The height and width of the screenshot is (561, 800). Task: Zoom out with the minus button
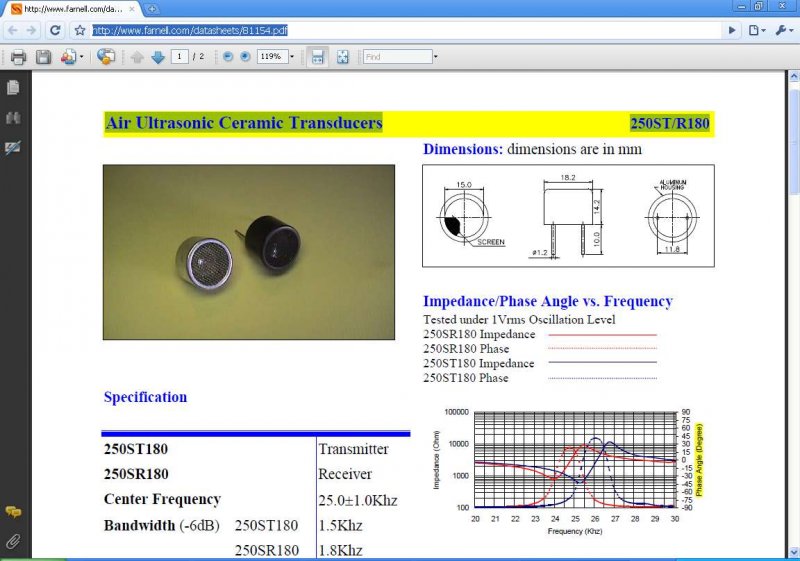228,57
